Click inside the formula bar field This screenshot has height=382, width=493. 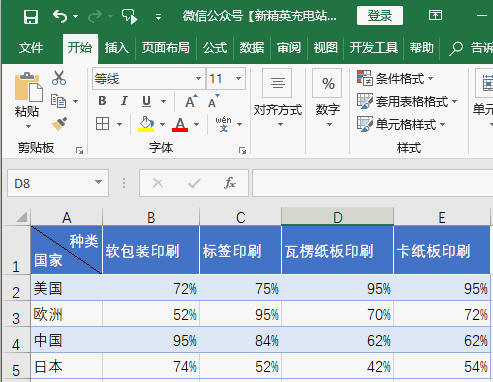(x=372, y=183)
